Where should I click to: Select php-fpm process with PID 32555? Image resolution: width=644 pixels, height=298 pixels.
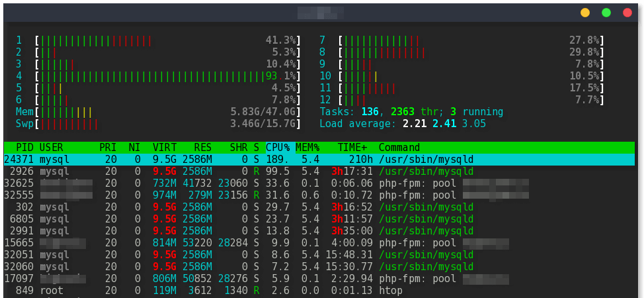pyautogui.click(x=319, y=195)
